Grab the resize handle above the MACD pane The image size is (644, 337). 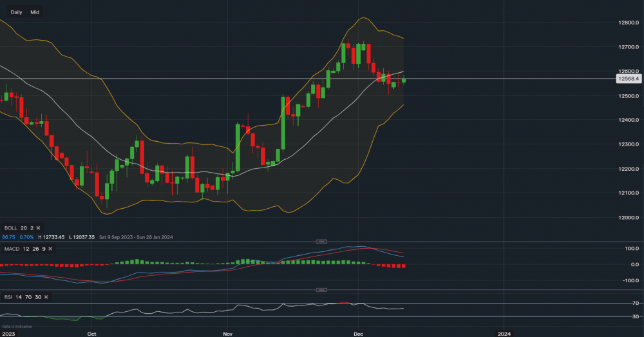tap(321, 241)
